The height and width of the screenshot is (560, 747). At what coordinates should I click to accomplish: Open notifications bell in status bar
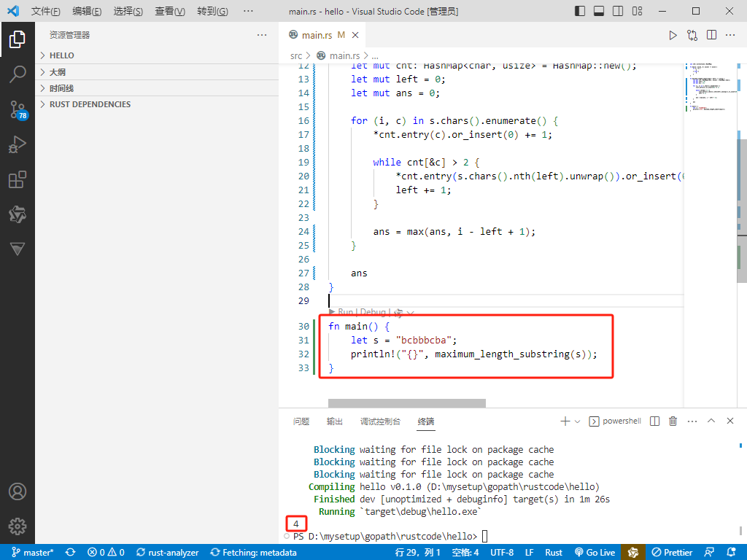(x=732, y=553)
